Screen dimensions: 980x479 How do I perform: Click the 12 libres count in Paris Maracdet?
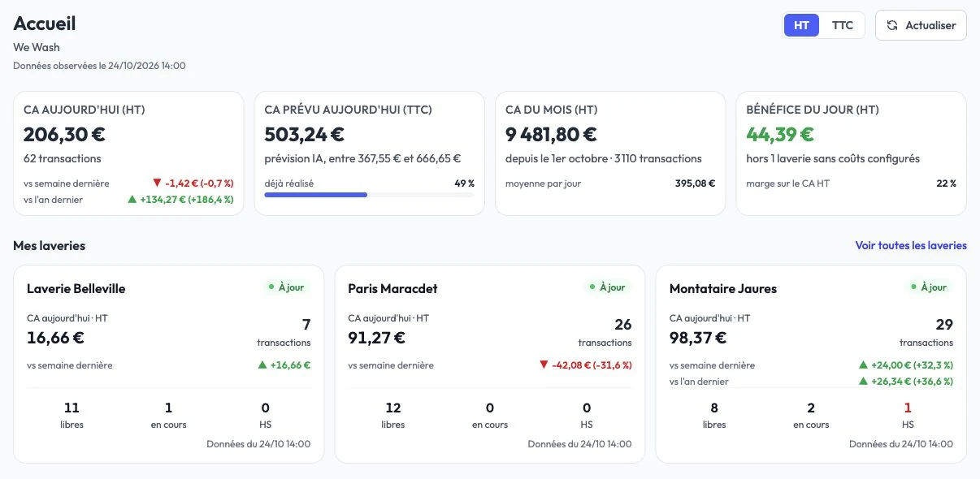(393, 408)
